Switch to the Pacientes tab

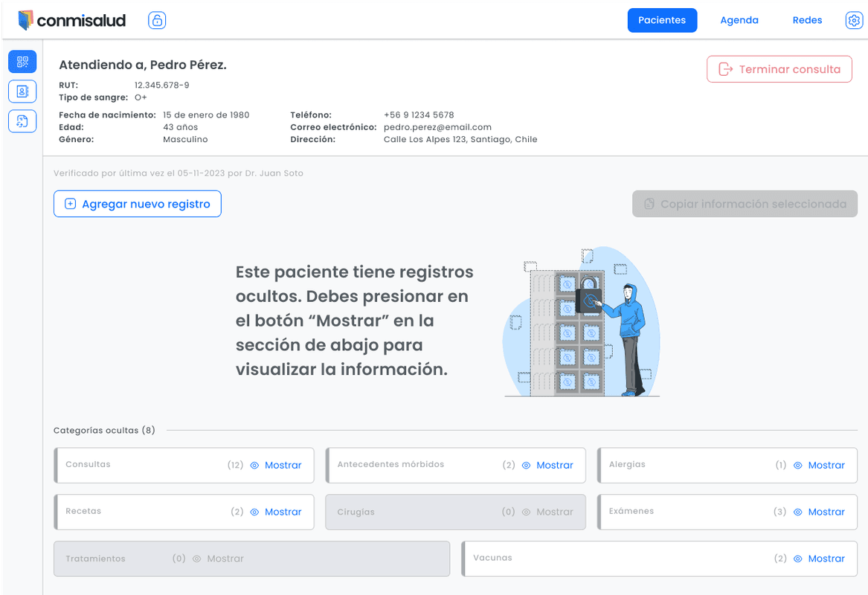tap(662, 20)
